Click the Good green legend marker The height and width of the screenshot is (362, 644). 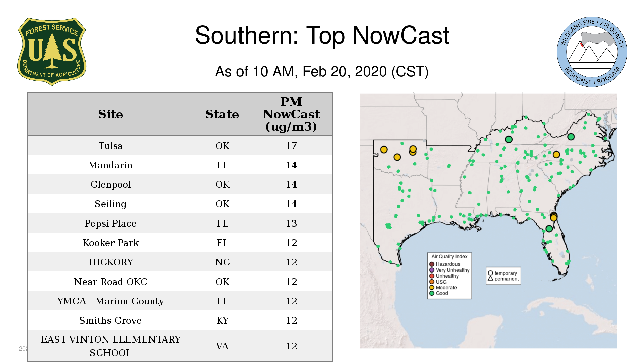point(432,293)
